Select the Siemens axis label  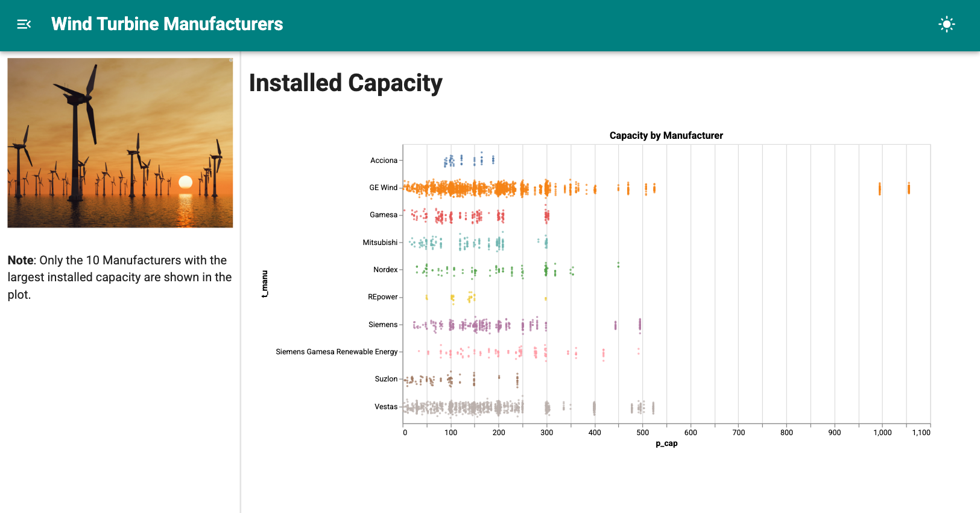pos(383,325)
